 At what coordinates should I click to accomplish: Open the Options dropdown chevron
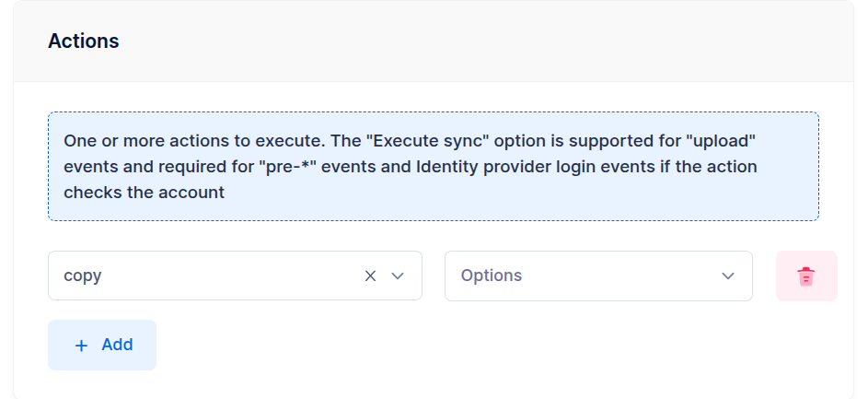click(728, 276)
